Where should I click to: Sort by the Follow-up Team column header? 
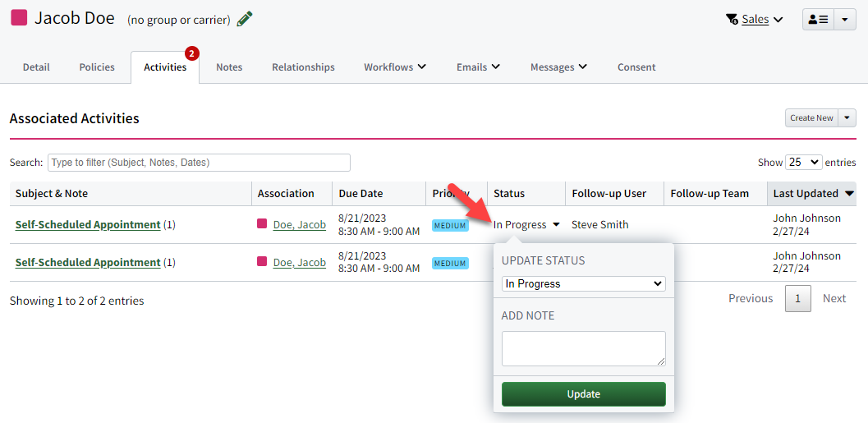point(715,193)
